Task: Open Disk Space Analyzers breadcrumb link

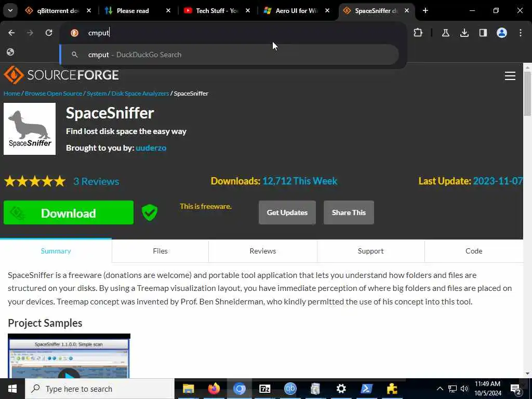Action: click(140, 94)
